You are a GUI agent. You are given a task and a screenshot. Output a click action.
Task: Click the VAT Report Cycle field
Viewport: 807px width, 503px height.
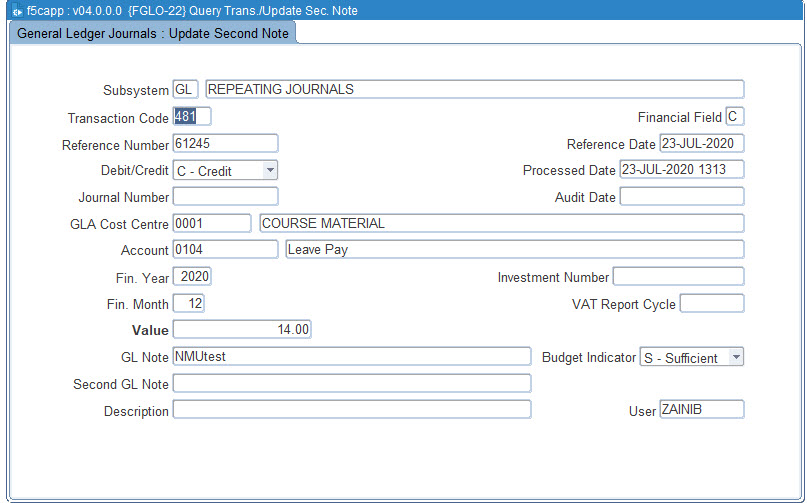pos(711,303)
